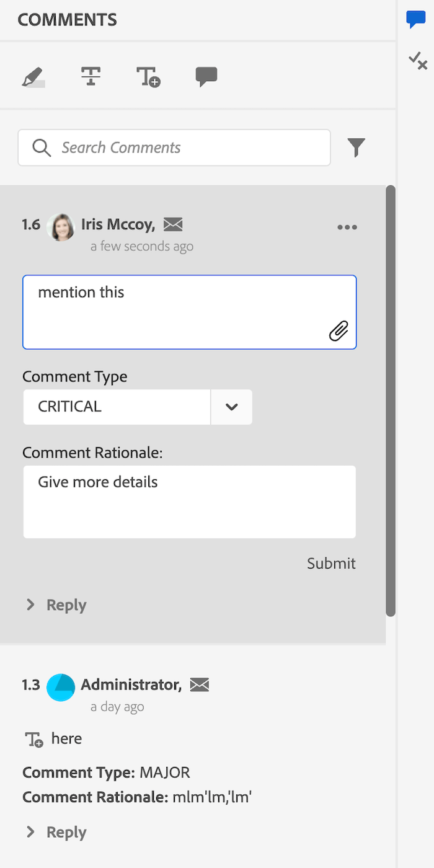This screenshot has height=868, width=434.
Task: Open comment 1.6 overflow menu via three dots
Action: pos(347,227)
